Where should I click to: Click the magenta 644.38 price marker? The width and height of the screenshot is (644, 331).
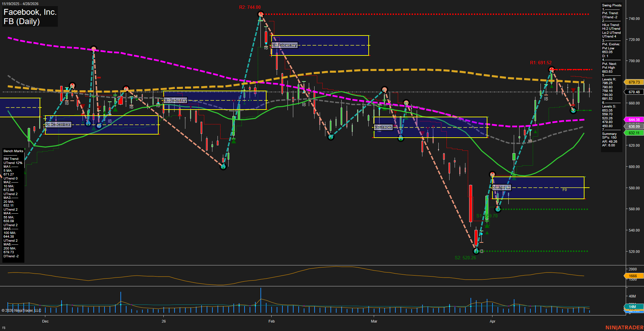tap(634, 120)
